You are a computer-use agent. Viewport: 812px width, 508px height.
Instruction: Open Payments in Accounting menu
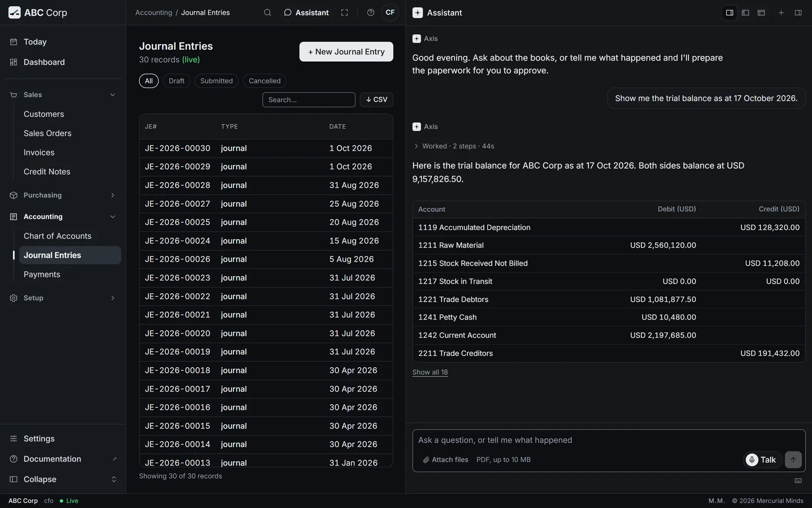coord(70,274)
